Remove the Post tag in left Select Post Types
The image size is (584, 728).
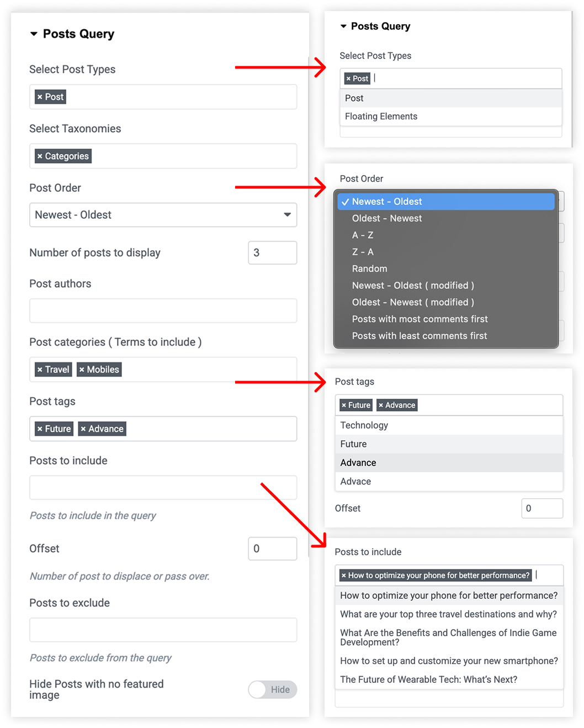click(x=40, y=97)
